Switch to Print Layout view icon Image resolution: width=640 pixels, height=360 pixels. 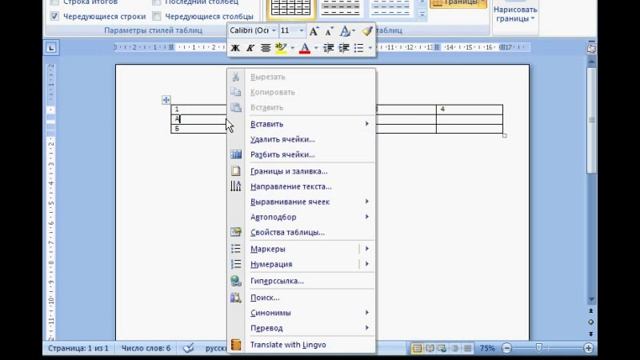417,349
